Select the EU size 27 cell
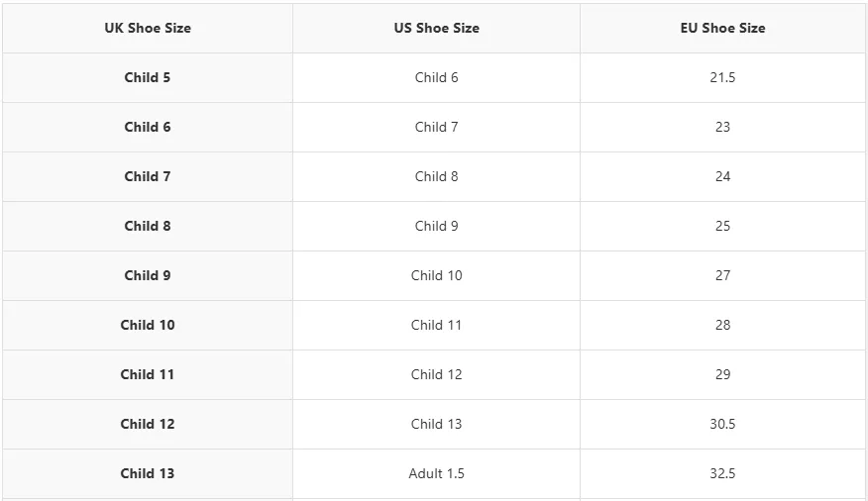Viewport: 868px width, 501px height. tap(722, 276)
